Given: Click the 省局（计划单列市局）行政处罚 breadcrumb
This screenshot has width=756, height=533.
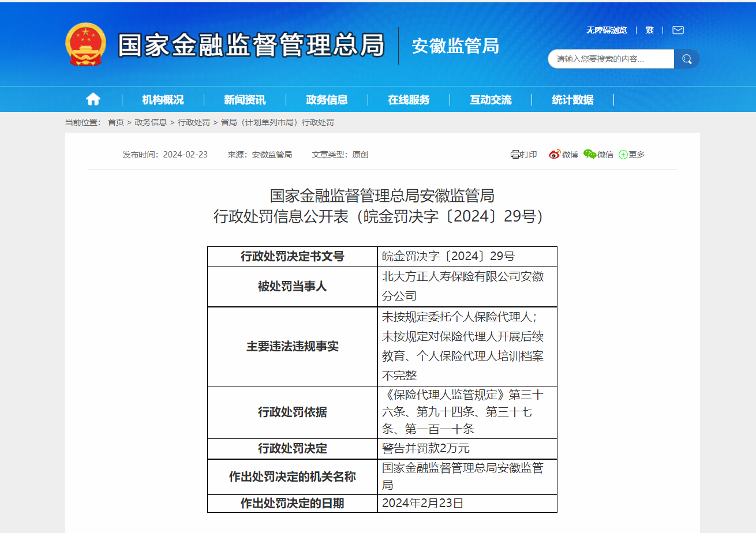Looking at the screenshot, I should point(278,122).
